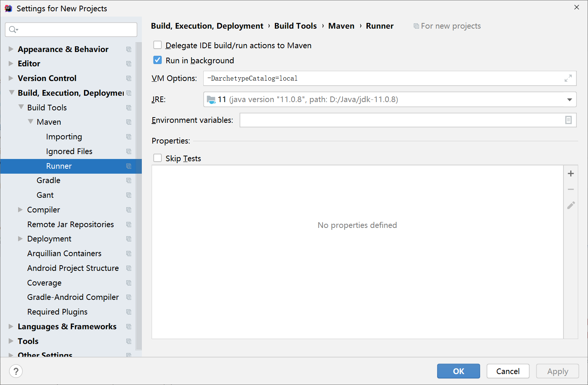The image size is (588, 385).
Task: Click project-level icon next to Runner
Action: tap(129, 166)
